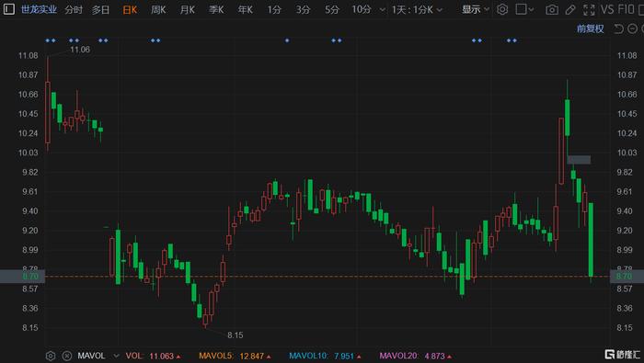Select the pencil drawing tool
Viewport: 644px width, 363px height.
coord(570,10)
